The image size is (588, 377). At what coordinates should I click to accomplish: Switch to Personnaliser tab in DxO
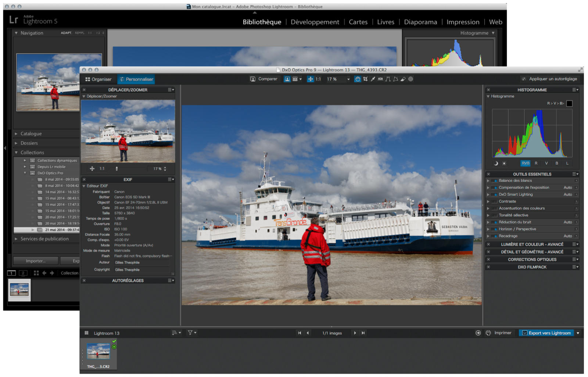pos(136,79)
